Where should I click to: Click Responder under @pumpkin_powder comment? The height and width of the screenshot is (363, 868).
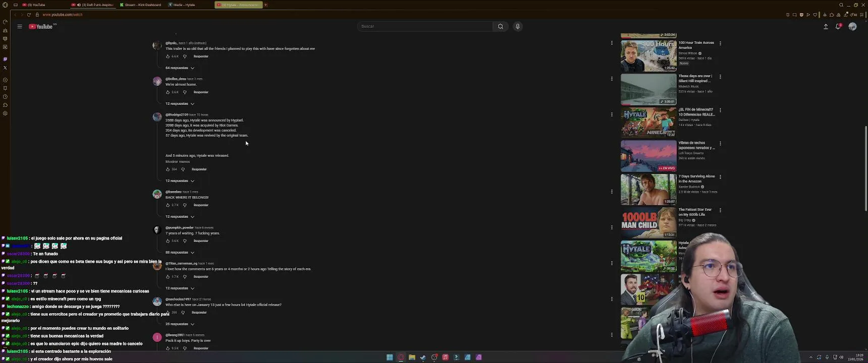[x=201, y=241]
